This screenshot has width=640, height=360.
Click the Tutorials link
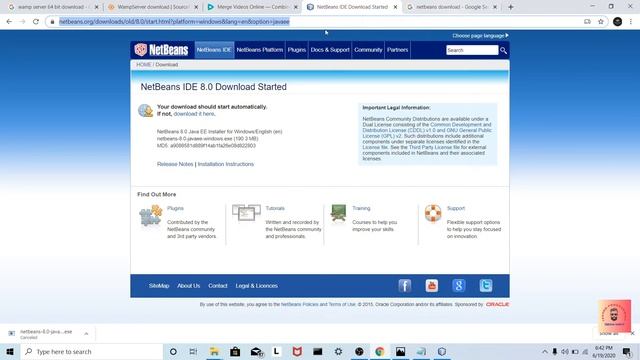click(x=275, y=208)
